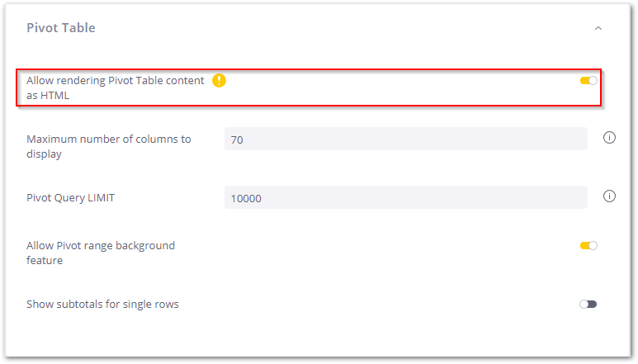Turn off Allow Pivot range background feature
The width and height of the screenshot is (638, 364).
pyautogui.click(x=588, y=245)
